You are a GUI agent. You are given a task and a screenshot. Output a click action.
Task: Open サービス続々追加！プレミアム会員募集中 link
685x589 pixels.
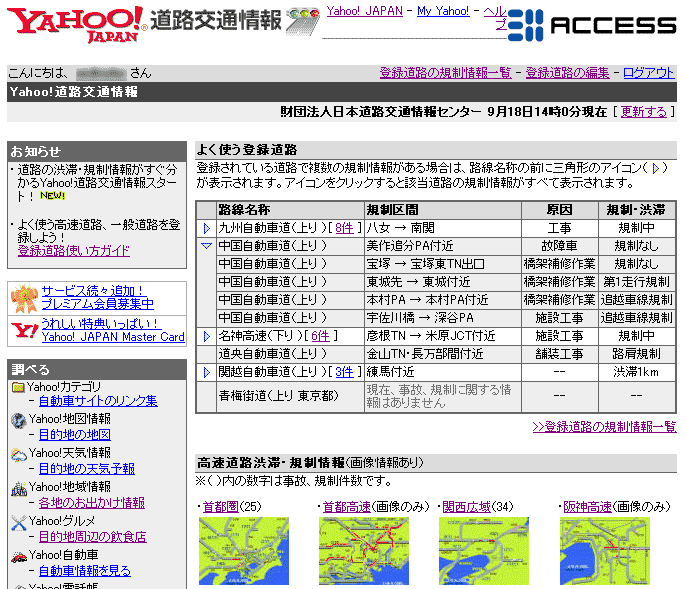point(97,297)
